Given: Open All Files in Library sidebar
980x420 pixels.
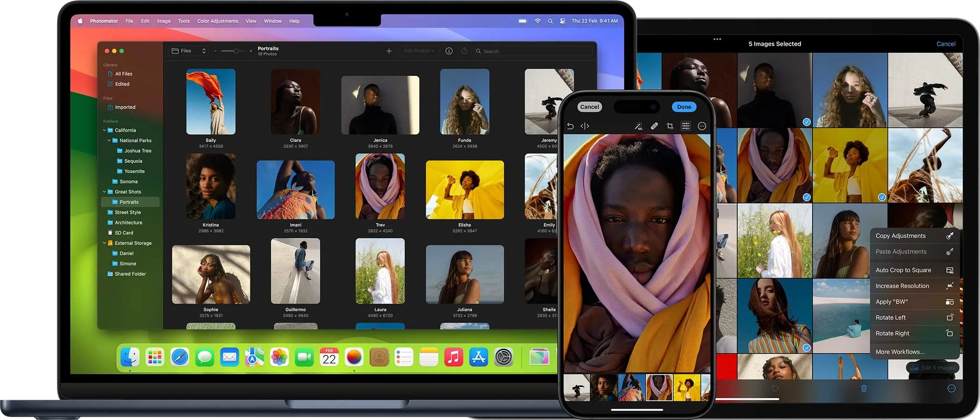Looking at the screenshot, I should pyautogui.click(x=121, y=74).
